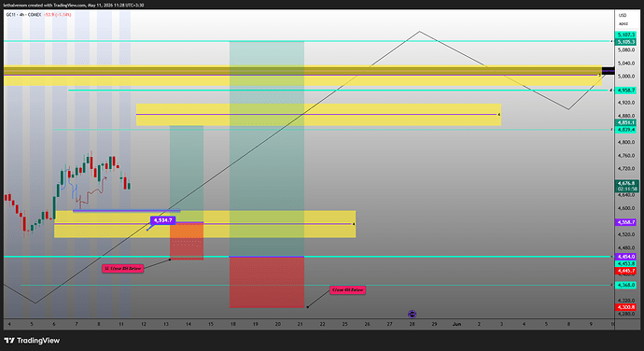Click the USD currency label on price axis
The width and height of the screenshot is (644, 351).
[x=623, y=15]
